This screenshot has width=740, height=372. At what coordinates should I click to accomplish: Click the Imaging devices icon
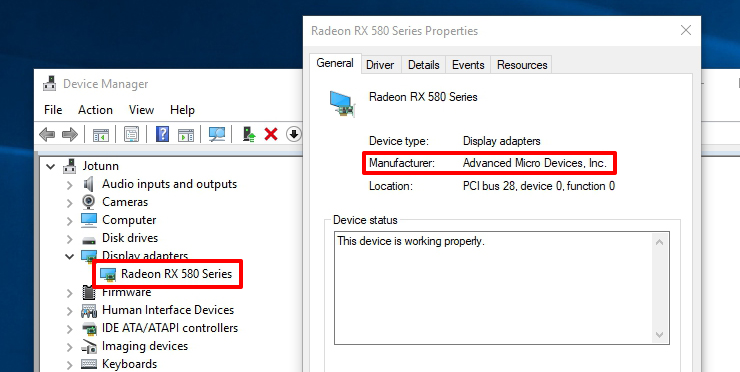[x=89, y=346]
